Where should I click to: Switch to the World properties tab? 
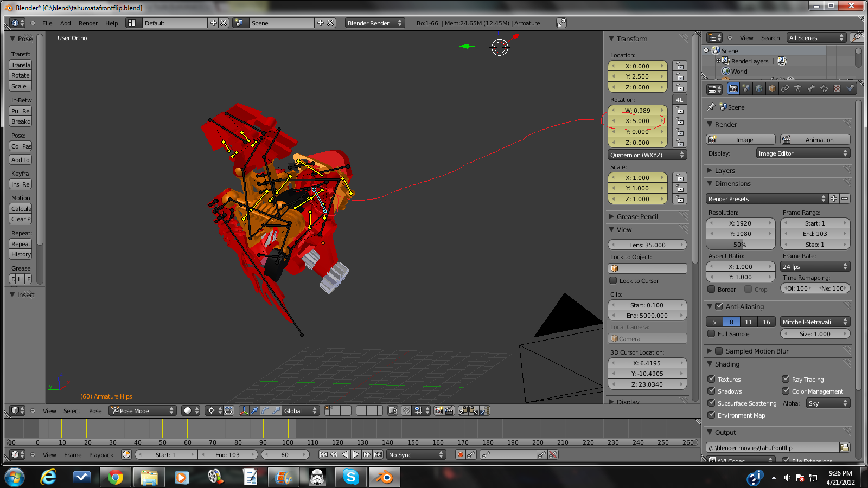(758, 88)
